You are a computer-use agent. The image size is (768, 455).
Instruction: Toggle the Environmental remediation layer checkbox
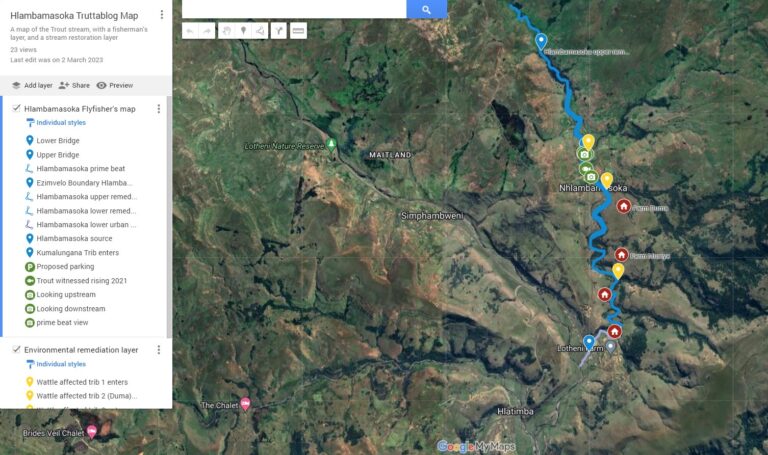tap(16, 349)
